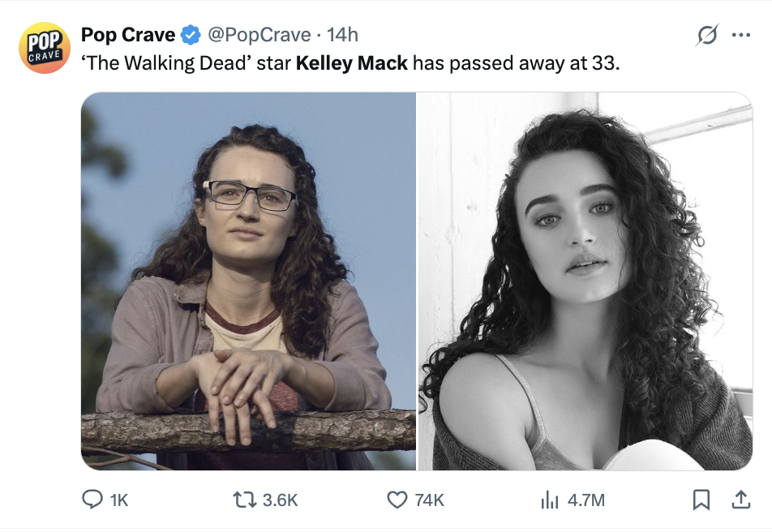
Task: Click the reply speech bubble icon
Action: [x=92, y=500]
